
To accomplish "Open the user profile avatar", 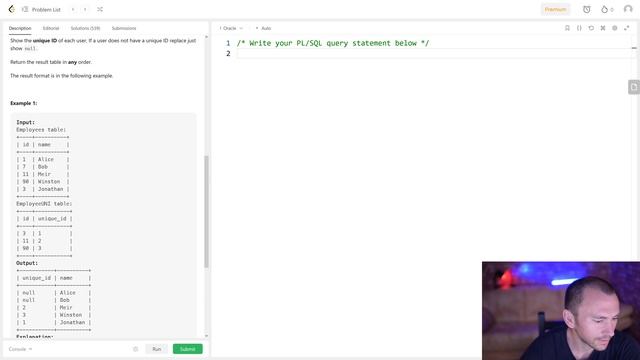I will point(628,9).
